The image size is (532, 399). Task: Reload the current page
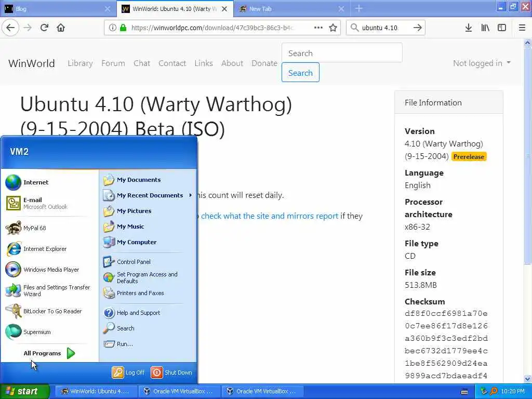[x=44, y=28]
